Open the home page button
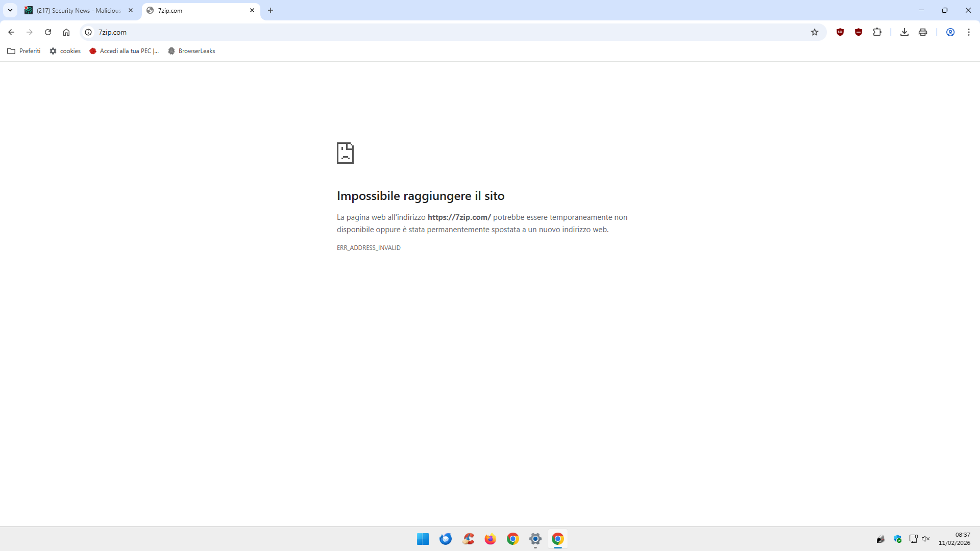The image size is (980, 551). coord(66,32)
